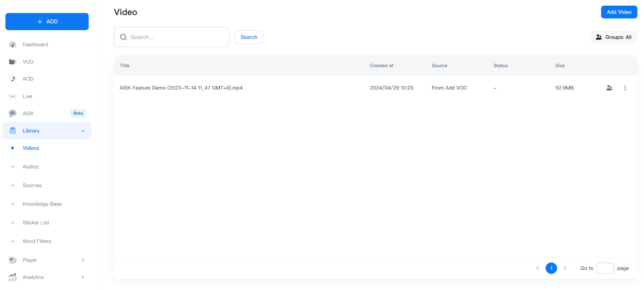
Task: Expand the Analytics submenu arrow
Action: [x=83, y=277]
